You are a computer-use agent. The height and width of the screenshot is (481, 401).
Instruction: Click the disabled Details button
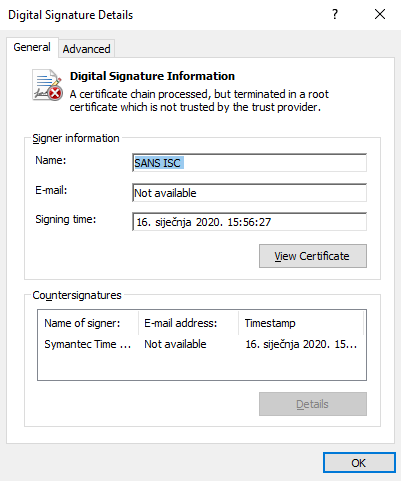pos(313,404)
